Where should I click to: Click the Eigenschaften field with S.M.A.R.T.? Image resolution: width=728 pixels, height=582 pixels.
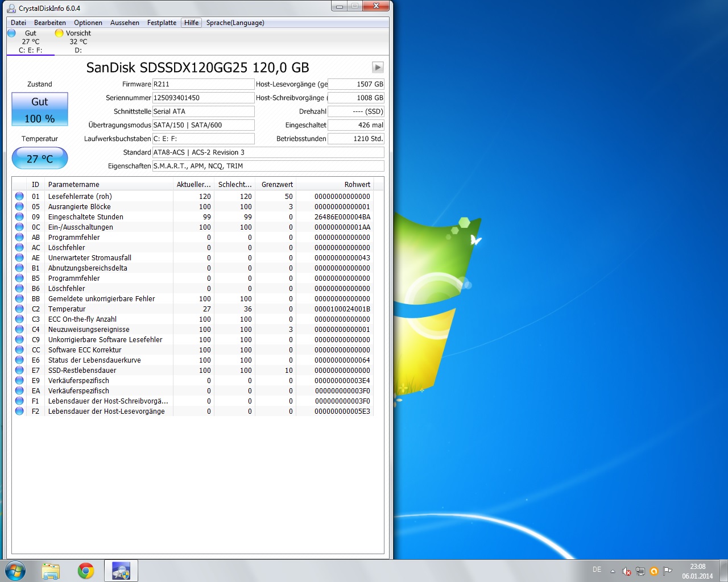click(x=268, y=166)
